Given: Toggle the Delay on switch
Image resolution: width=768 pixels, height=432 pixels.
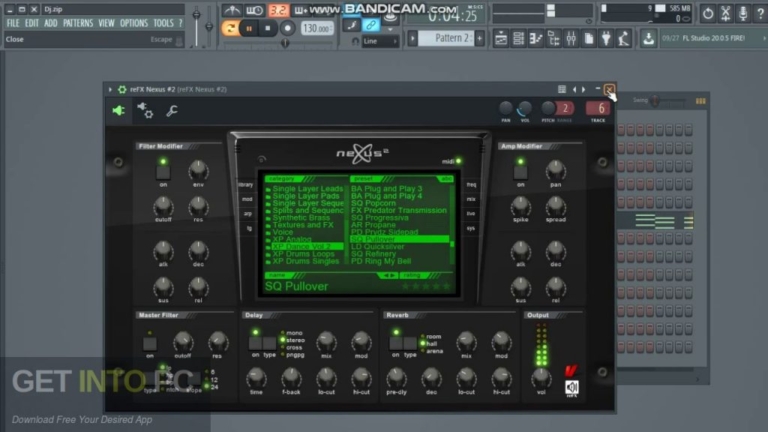Looking at the screenshot, I should click(255, 343).
